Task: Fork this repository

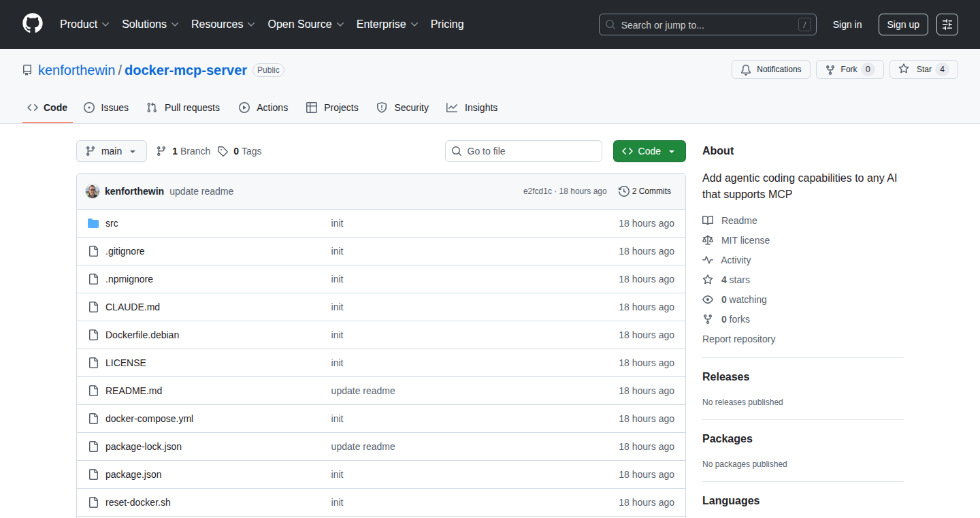Action: click(x=849, y=69)
